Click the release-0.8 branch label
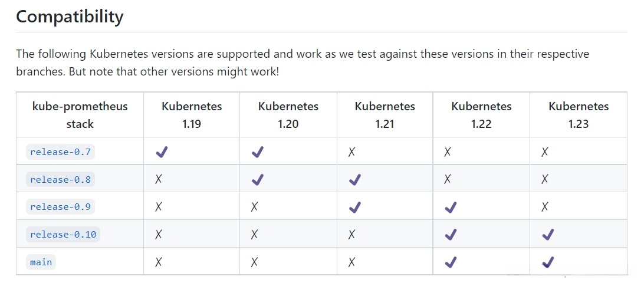This screenshot has height=283, width=644. point(60,180)
